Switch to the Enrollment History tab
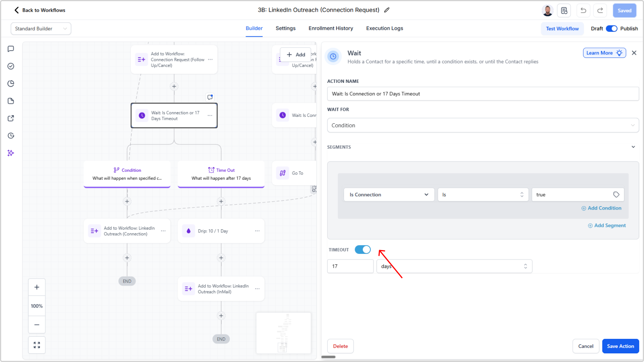Image resolution: width=644 pixels, height=362 pixels. pyautogui.click(x=331, y=28)
